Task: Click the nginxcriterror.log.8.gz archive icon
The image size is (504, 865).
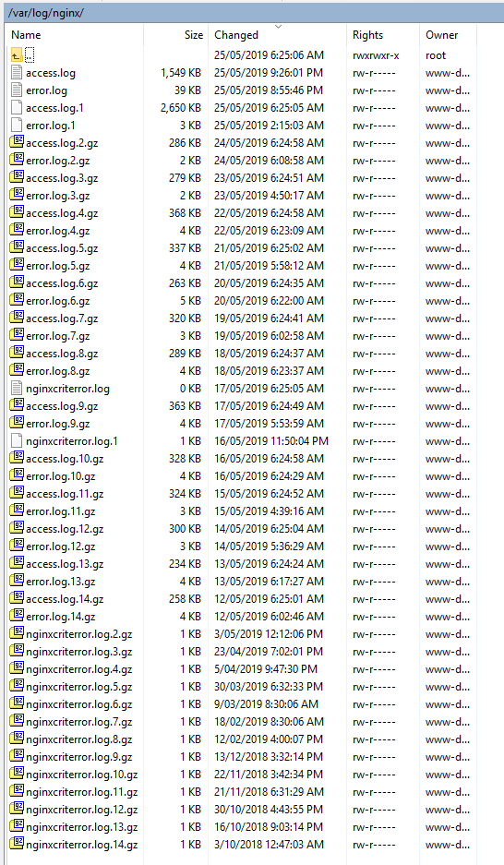Action: click(18, 739)
